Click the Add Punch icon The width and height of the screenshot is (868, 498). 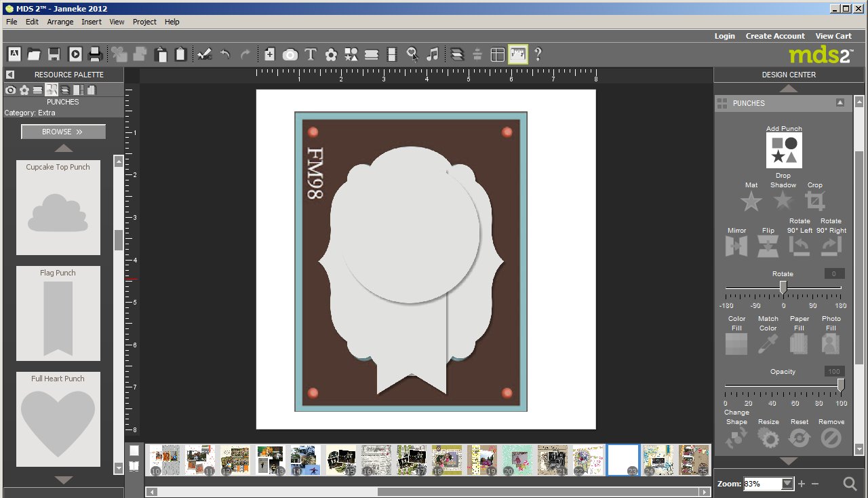(784, 150)
